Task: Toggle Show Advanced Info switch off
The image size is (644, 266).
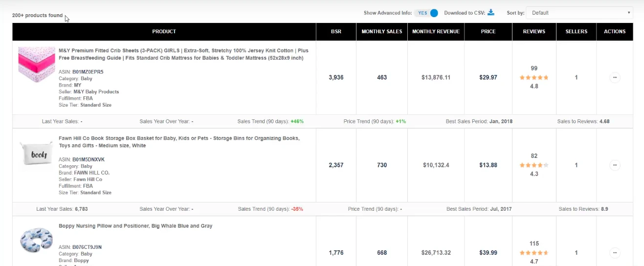Action: (x=426, y=13)
